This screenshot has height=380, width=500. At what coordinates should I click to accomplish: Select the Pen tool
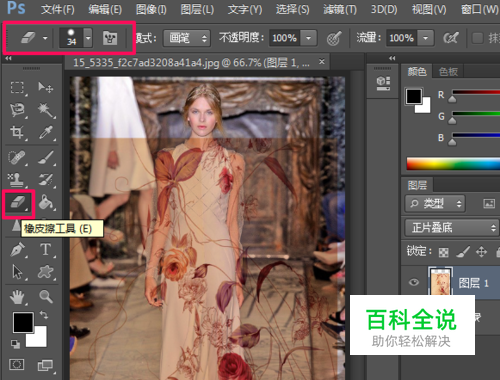[17, 250]
